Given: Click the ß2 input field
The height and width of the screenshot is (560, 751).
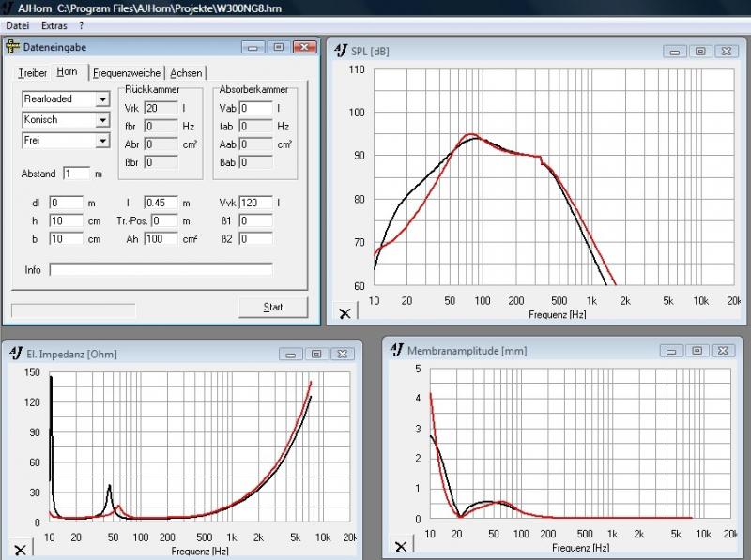Looking at the screenshot, I should [x=255, y=239].
